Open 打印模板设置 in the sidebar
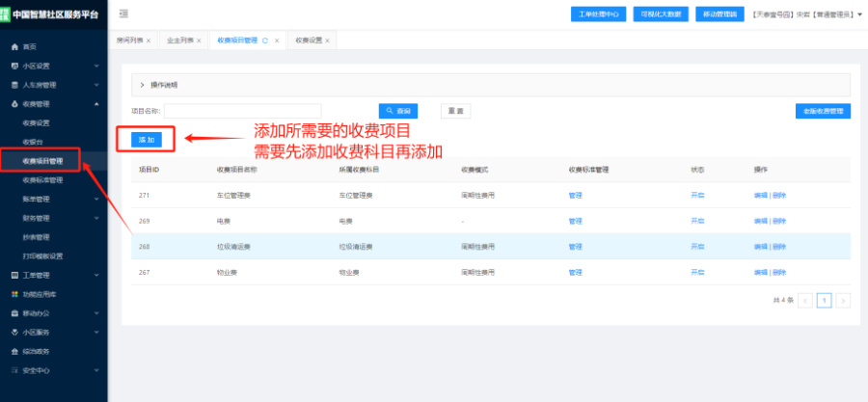The width and height of the screenshot is (868, 402). pyautogui.click(x=42, y=256)
